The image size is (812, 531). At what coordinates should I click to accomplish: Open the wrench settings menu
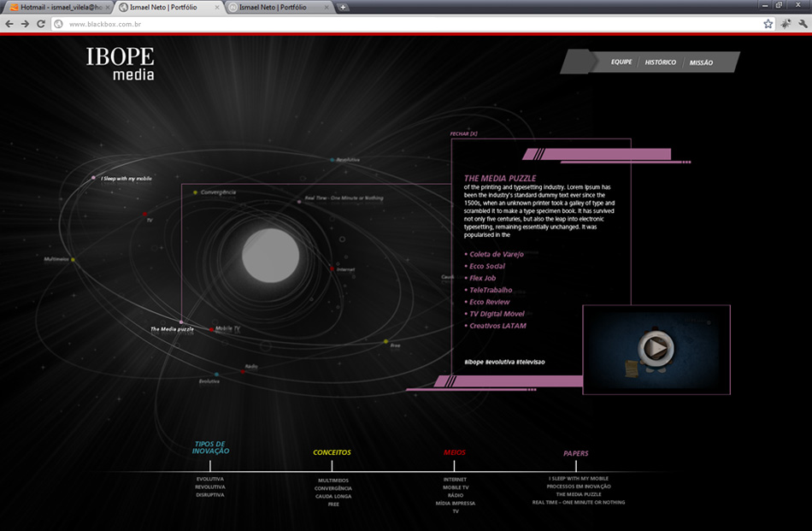803,24
